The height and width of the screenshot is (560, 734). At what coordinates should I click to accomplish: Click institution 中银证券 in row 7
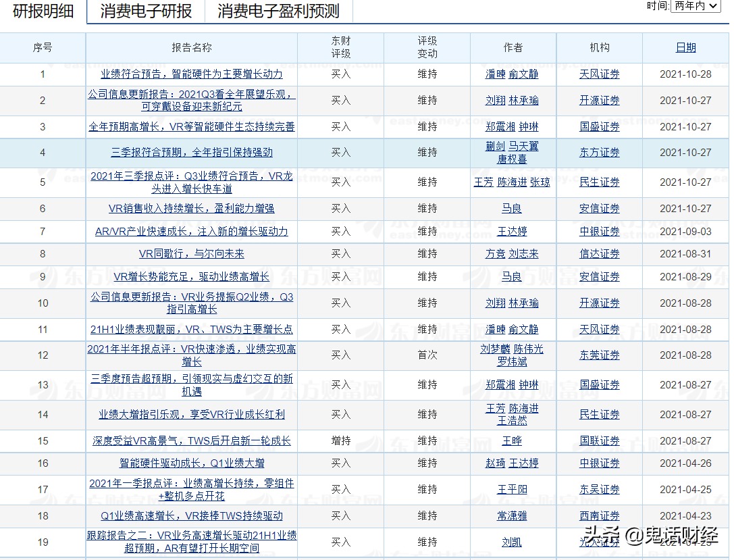pos(600,231)
